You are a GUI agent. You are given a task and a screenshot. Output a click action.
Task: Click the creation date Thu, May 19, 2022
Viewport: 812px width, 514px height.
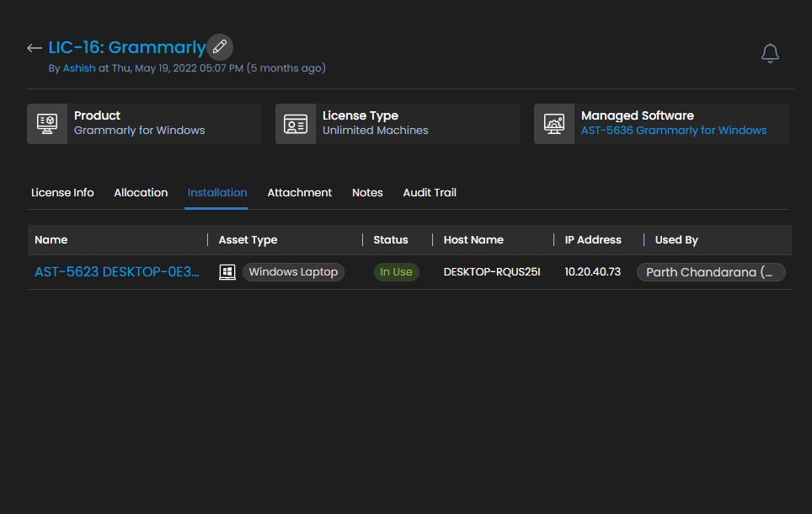(x=154, y=68)
